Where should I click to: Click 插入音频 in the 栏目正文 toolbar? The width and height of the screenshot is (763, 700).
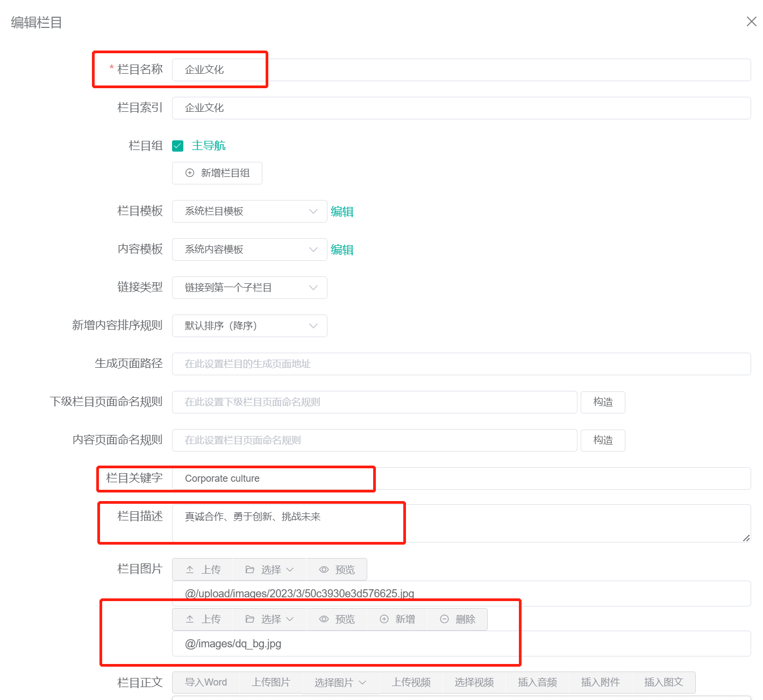point(537,682)
